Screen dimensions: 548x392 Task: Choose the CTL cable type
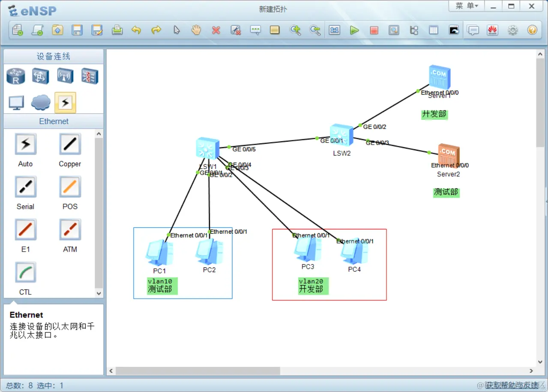tap(26, 273)
